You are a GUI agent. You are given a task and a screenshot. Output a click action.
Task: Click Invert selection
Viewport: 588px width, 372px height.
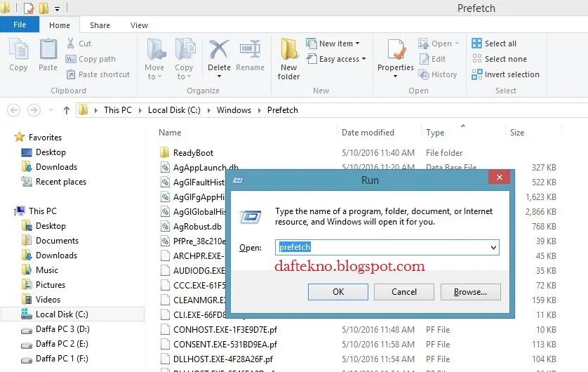505,74
